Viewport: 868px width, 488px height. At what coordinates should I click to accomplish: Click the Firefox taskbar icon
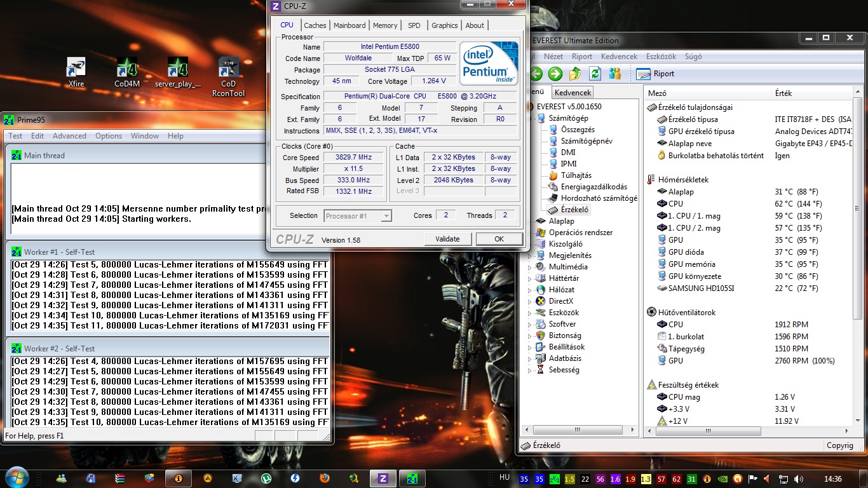[x=325, y=478]
